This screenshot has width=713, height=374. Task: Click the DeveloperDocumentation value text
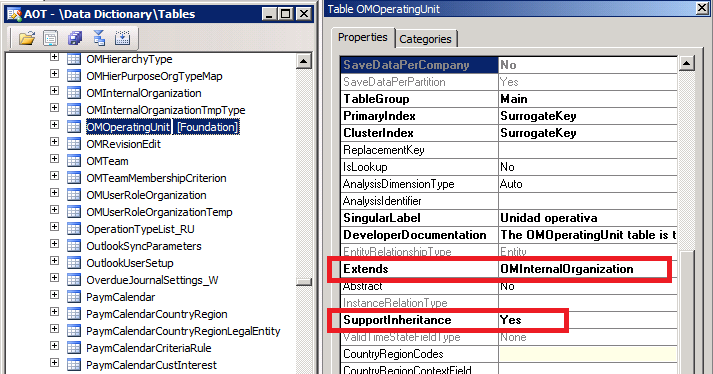pos(587,235)
